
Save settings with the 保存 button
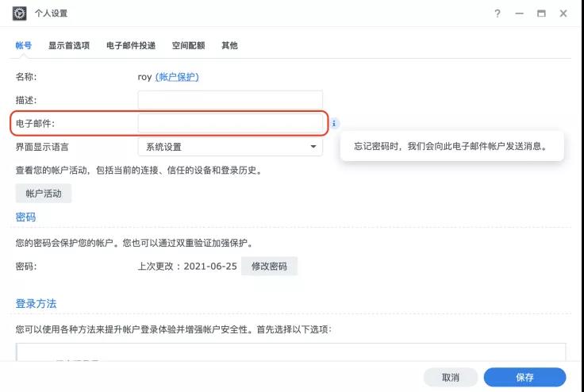pos(524,378)
